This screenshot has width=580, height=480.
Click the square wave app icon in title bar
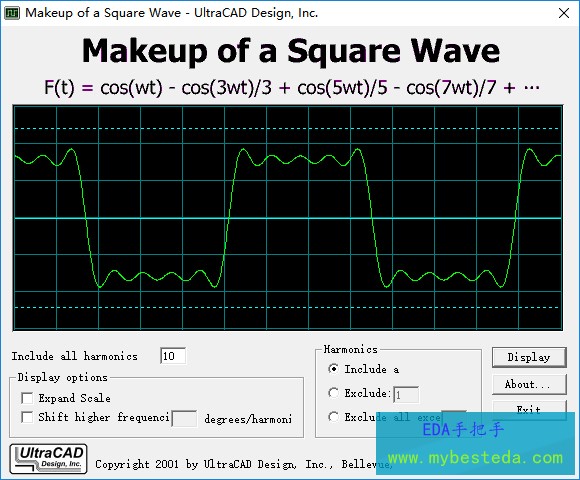tap(11, 13)
